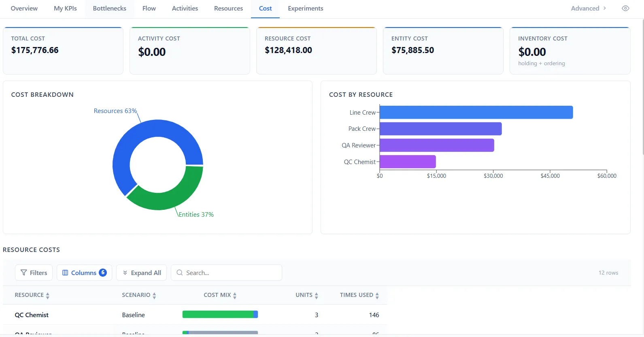
Task: Click the Pack Crew axis label
Action: pos(362,129)
